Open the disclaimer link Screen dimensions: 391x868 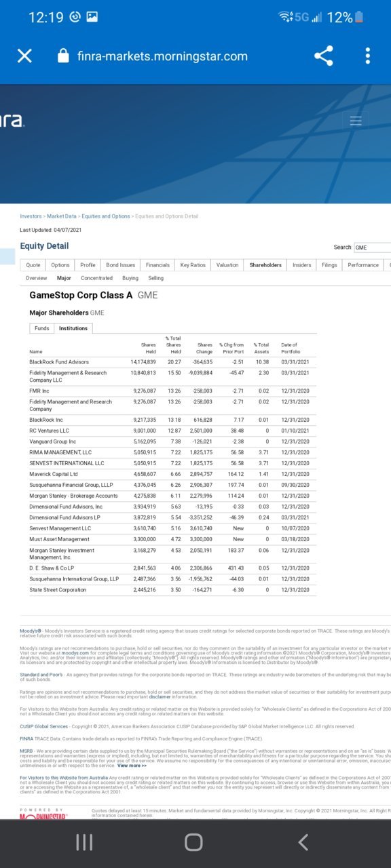pyautogui.click(x=160, y=696)
